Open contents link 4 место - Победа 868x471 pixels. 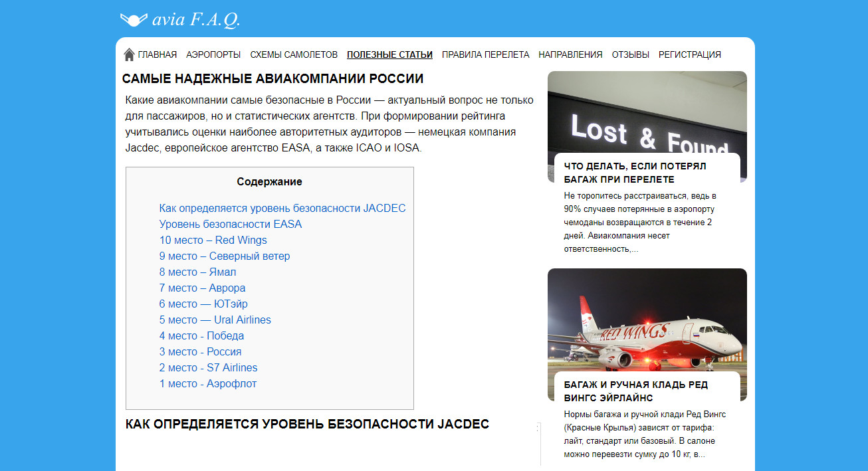point(202,335)
